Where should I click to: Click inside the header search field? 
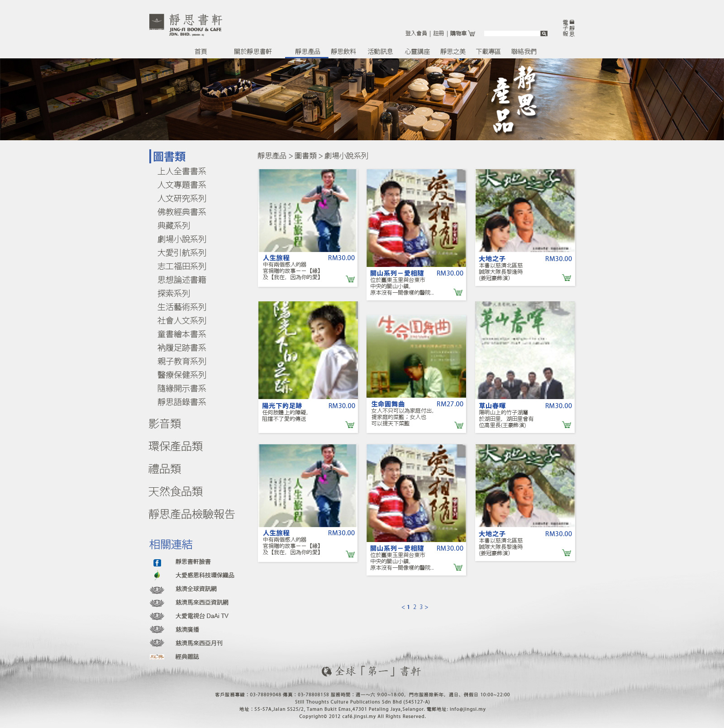click(512, 33)
